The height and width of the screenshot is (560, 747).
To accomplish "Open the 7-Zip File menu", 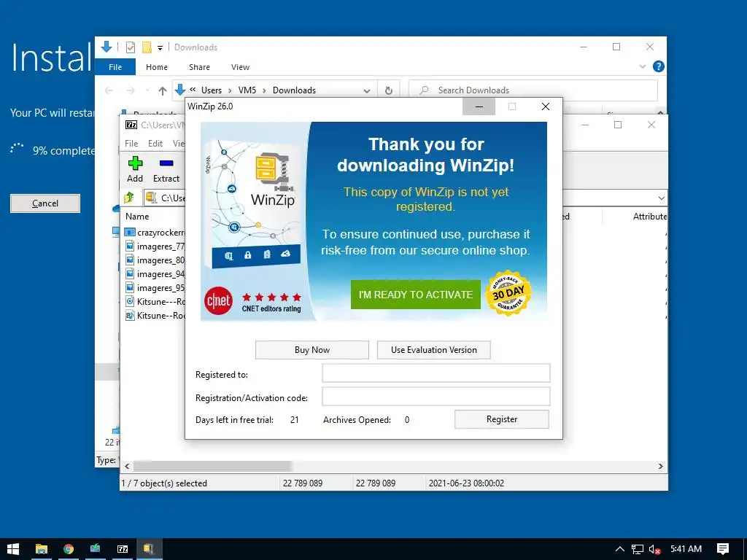I will pyautogui.click(x=131, y=144).
